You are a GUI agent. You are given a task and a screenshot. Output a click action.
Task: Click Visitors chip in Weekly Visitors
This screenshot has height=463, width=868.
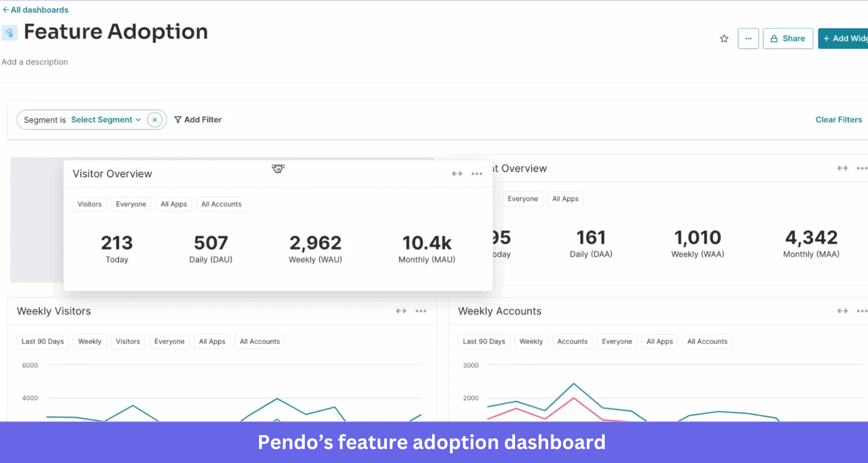(x=128, y=342)
